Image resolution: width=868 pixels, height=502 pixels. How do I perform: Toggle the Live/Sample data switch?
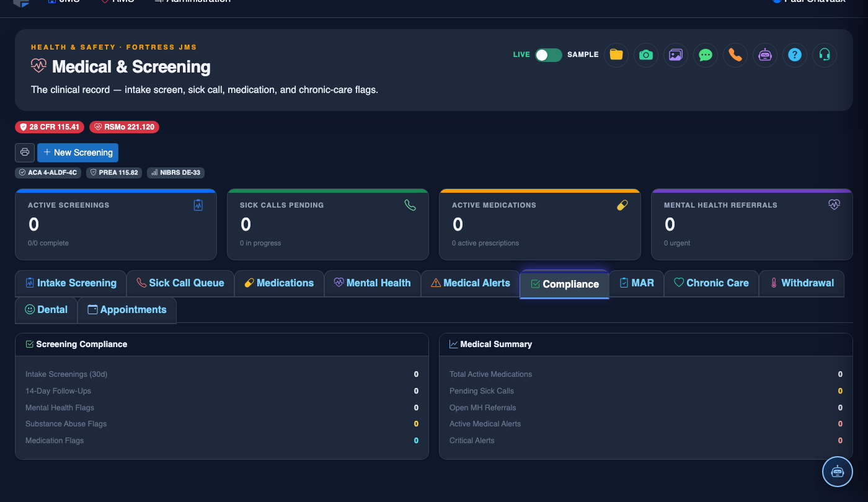549,55
